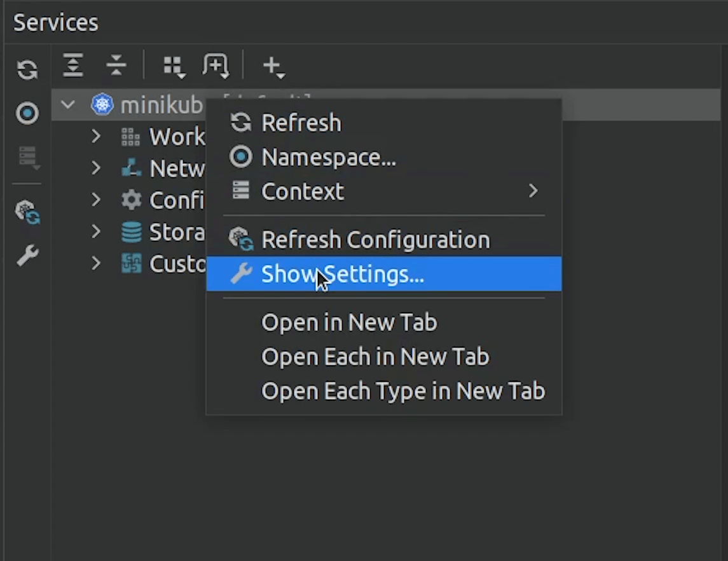Open the Group By toolbar dropdown
The height and width of the screenshot is (561, 728).
click(x=174, y=66)
